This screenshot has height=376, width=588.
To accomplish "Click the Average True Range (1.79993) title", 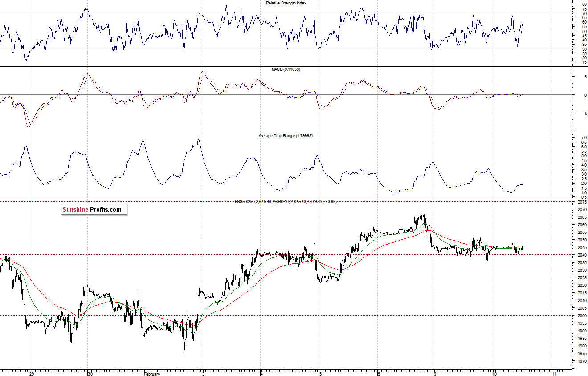I will click(x=286, y=135).
